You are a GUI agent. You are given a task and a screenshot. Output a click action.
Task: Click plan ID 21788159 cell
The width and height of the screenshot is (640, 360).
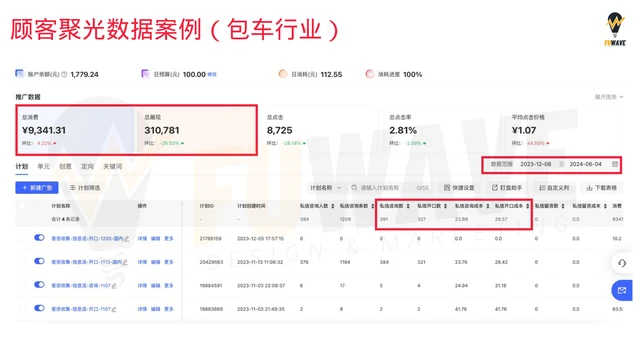pyautogui.click(x=211, y=239)
